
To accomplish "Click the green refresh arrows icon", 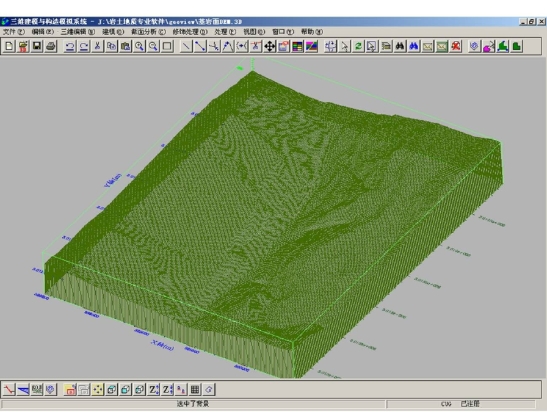I will click(x=358, y=46).
